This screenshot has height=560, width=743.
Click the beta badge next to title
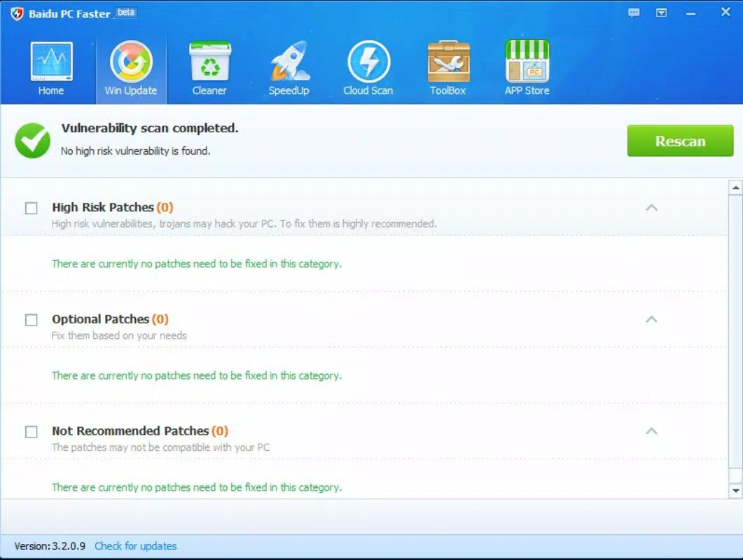click(x=126, y=13)
